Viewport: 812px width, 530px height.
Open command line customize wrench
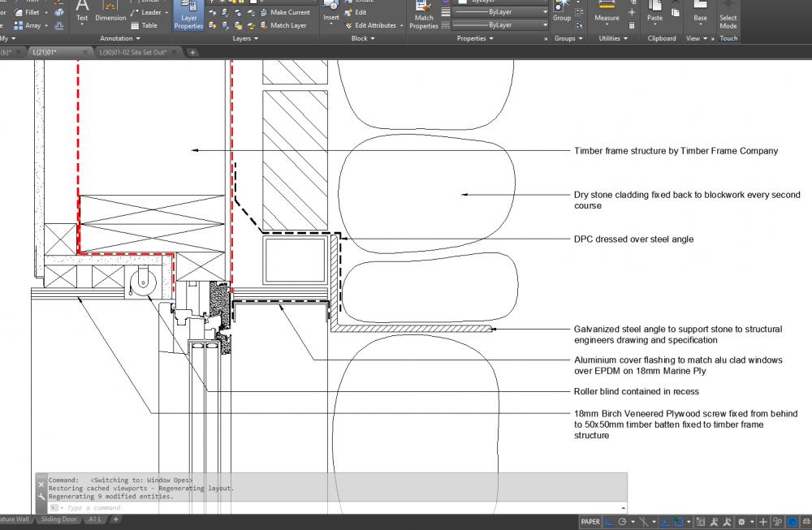point(41,497)
